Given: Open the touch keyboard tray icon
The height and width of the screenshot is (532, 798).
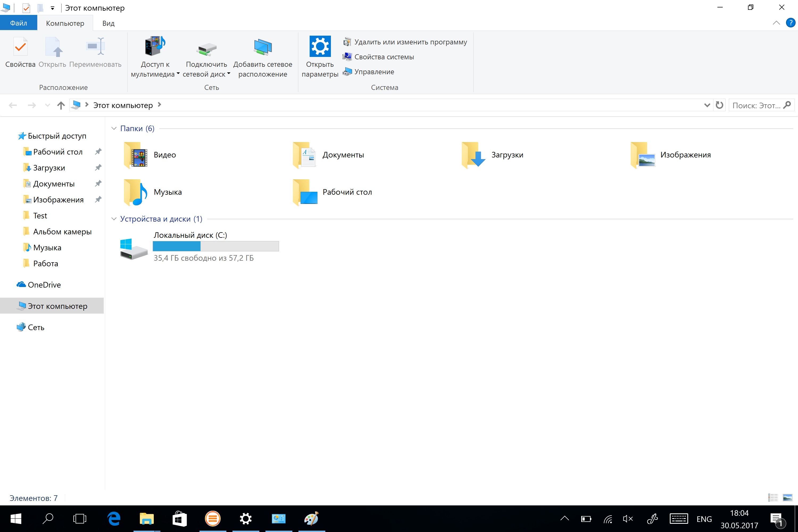Looking at the screenshot, I should [x=679, y=519].
